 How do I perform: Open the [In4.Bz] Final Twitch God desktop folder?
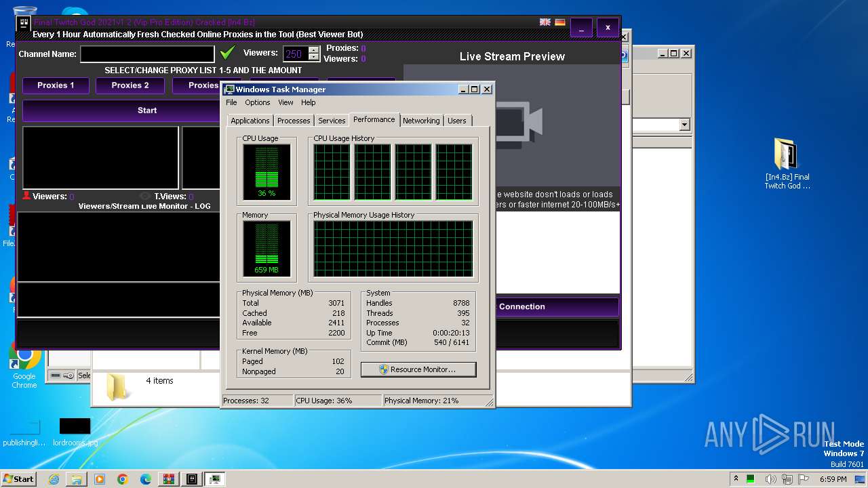pos(787,163)
